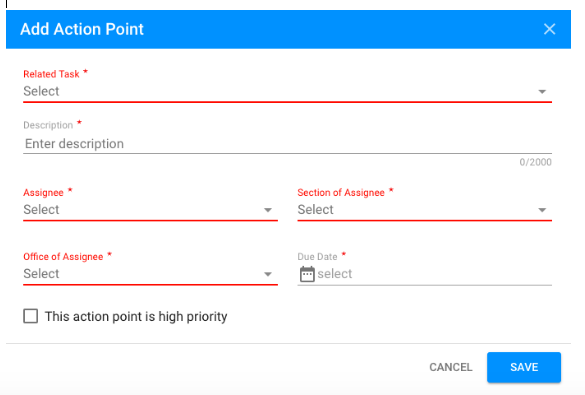Click the CANCEL button

click(451, 367)
